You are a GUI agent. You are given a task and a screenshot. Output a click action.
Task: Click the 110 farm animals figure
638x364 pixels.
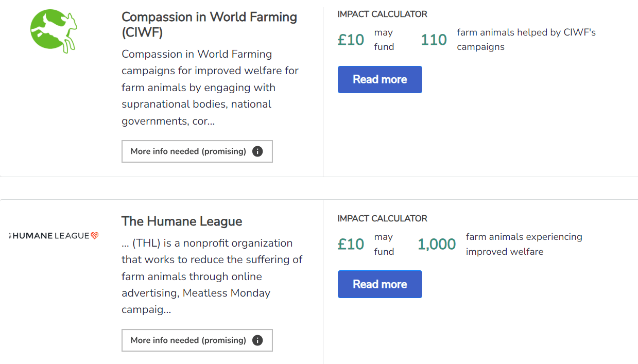[x=434, y=40]
